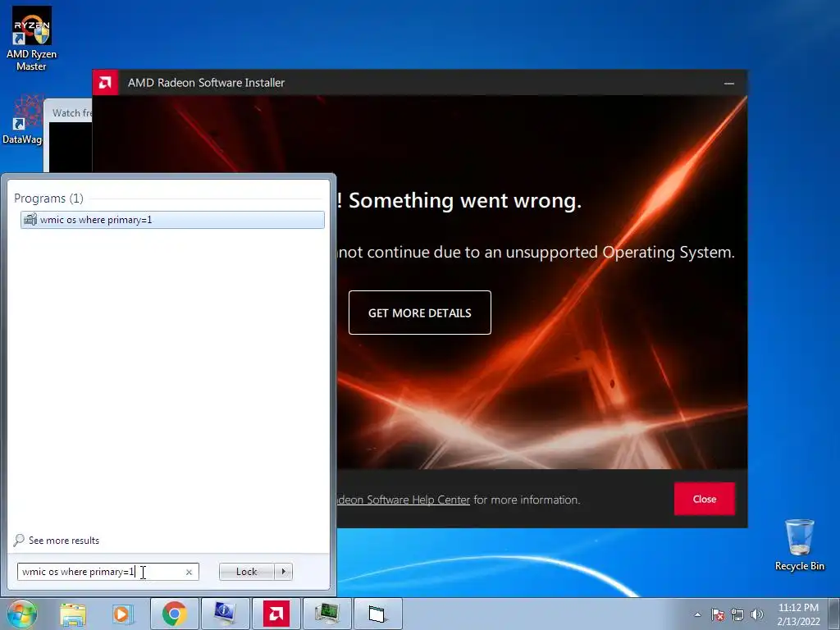Click the 'Watch fr' background window title

click(x=72, y=113)
